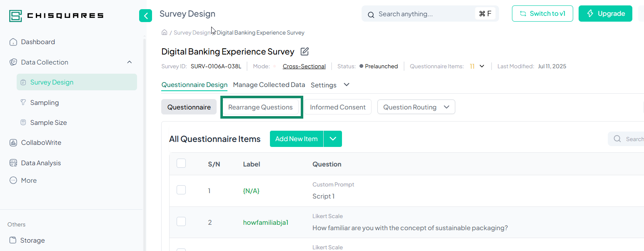Check the box for Script 1 row
This screenshot has height=251, width=644.
181,190
